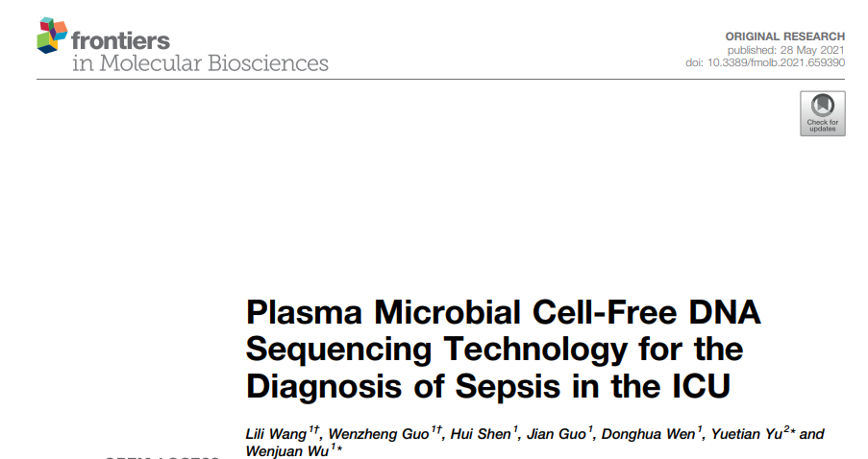Click the colorful Frontiers cube logo
Viewport: 868px width, 459px height.
52,36
